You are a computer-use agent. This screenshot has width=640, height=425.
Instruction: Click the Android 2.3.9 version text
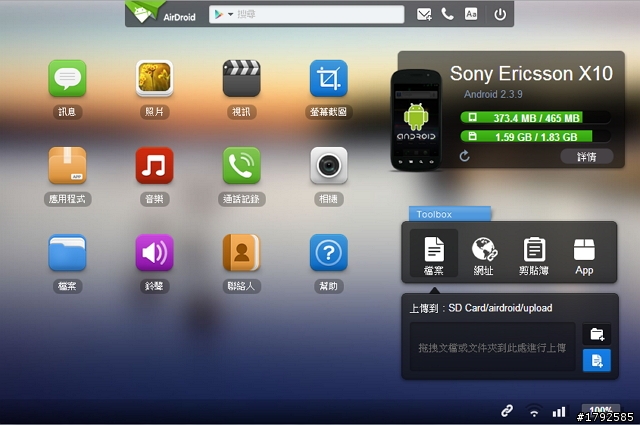click(493, 94)
